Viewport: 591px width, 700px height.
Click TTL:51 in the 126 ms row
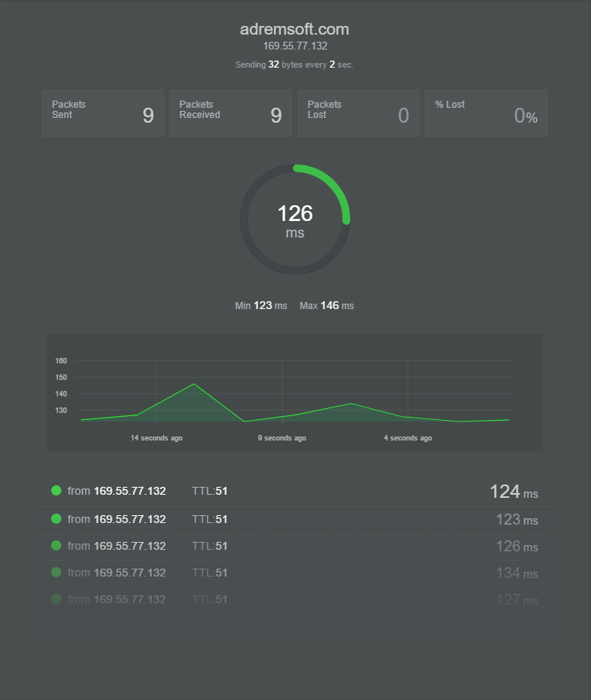coord(209,546)
